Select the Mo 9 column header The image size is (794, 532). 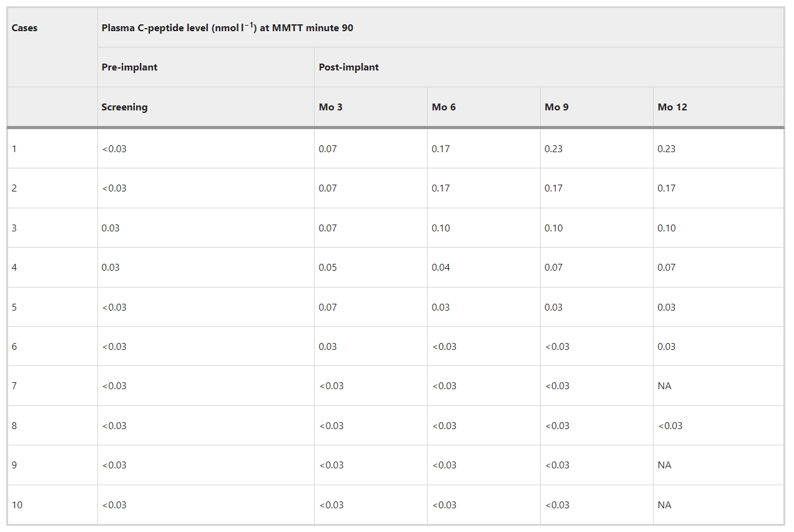pyautogui.click(x=556, y=107)
